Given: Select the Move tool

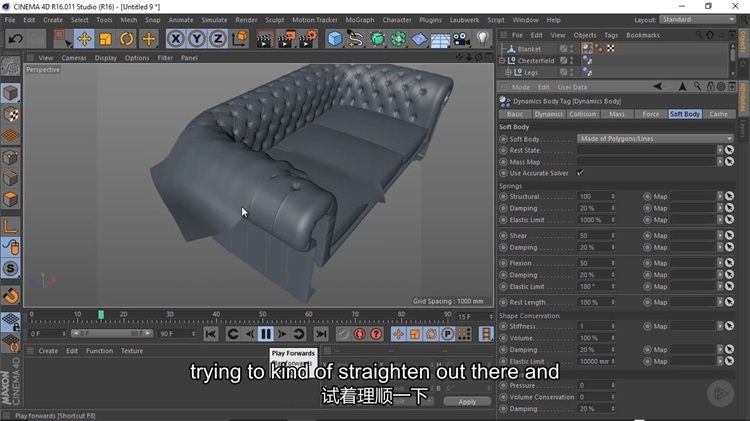Looking at the screenshot, I should (84, 39).
